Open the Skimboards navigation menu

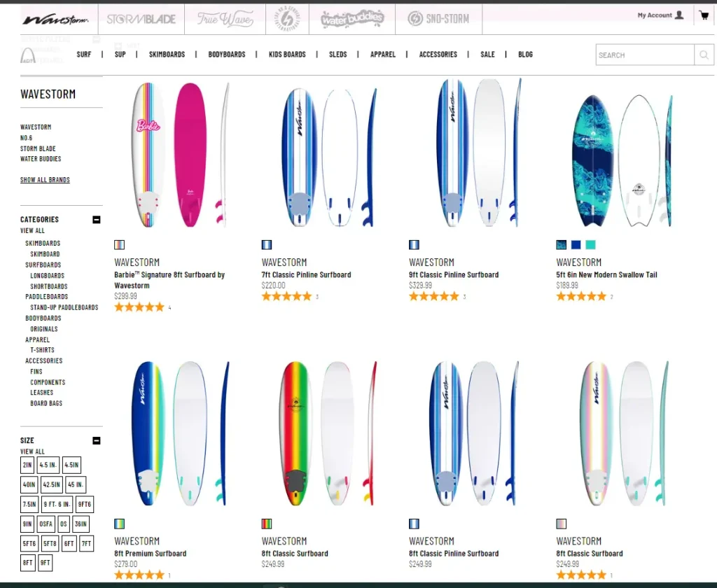(167, 55)
